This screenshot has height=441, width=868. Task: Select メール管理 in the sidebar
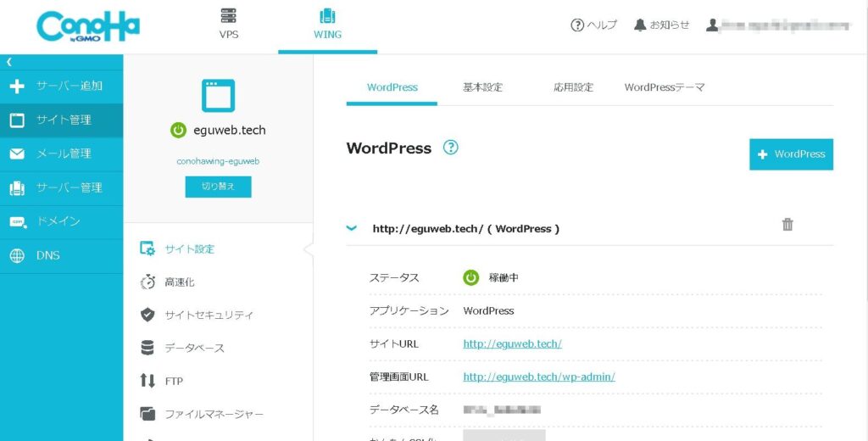tap(63, 154)
